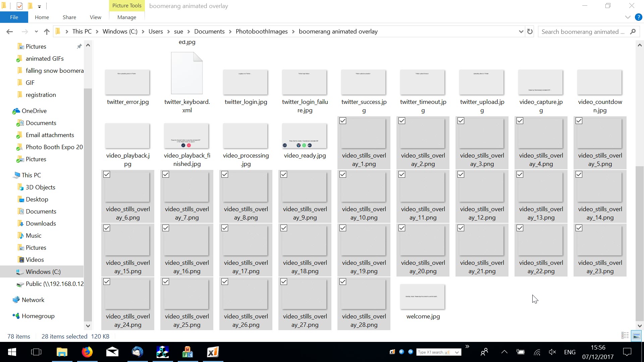The width and height of the screenshot is (644, 362).
Task: Uncheck video_stills_overlay_5.png checkbox
Action: 579,121
